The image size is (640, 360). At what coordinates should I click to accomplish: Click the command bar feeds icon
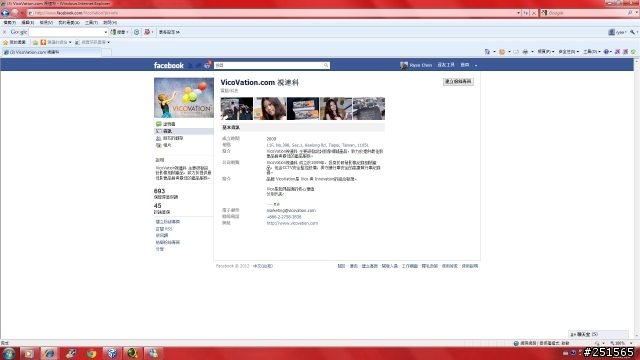[x=502, y=52]
